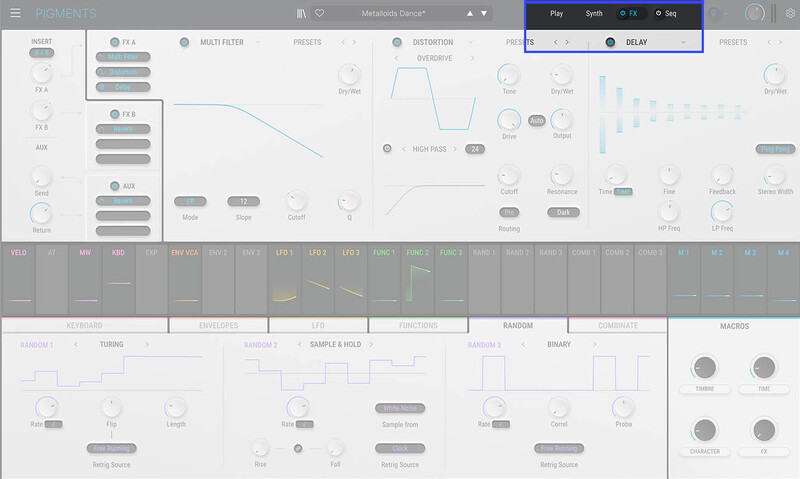Expand the Distortion effect type dropdown
Screen dimensions: 800x479
(x=470, y=42)
